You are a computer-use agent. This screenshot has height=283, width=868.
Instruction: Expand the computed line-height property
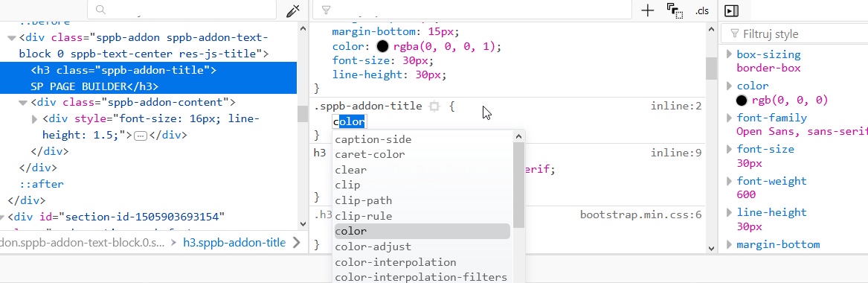(729, 212)
